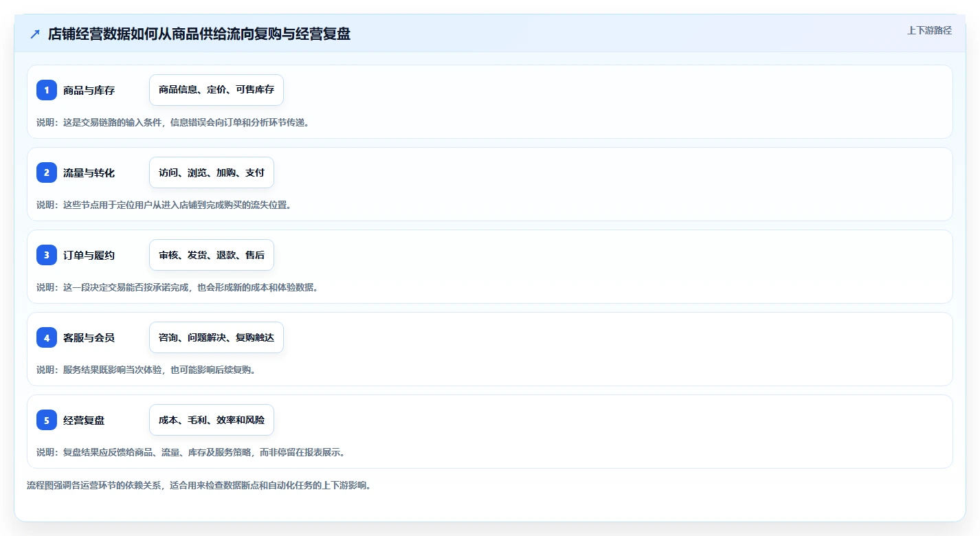This screenshot has width=980, height=536.
Task: Click the note about 后续复购
Action: [x=146, y=370]
